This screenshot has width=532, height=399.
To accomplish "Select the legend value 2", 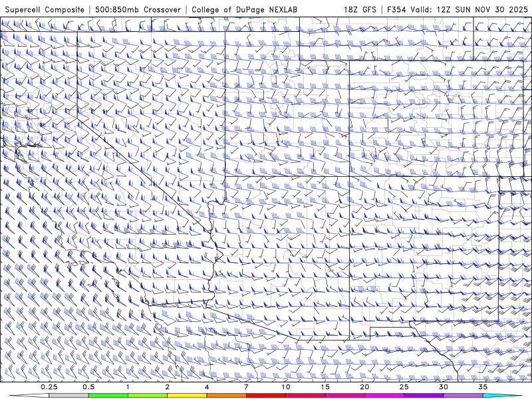I will click(x=168, y=387).
